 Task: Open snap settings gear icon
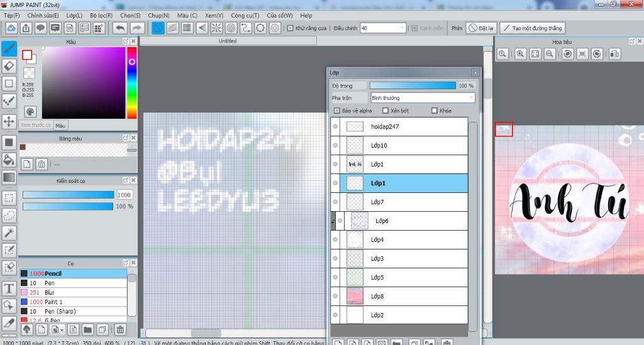pos(275,28)
